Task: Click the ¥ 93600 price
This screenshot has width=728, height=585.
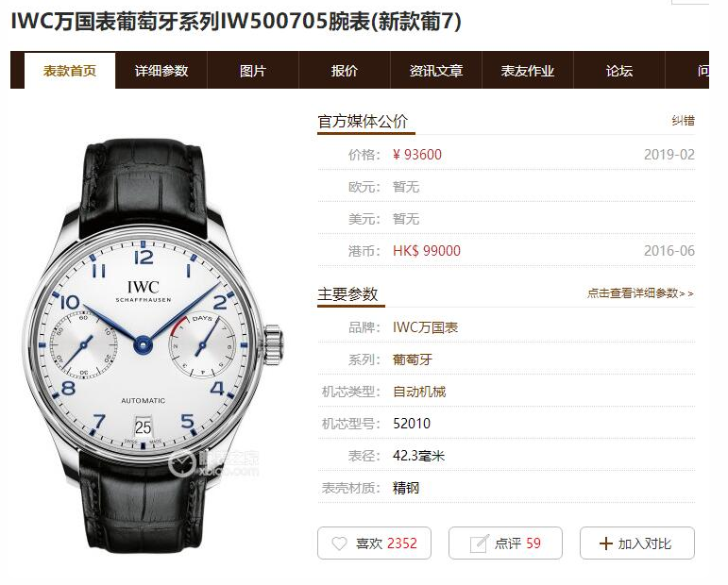Action: point(417,155)
